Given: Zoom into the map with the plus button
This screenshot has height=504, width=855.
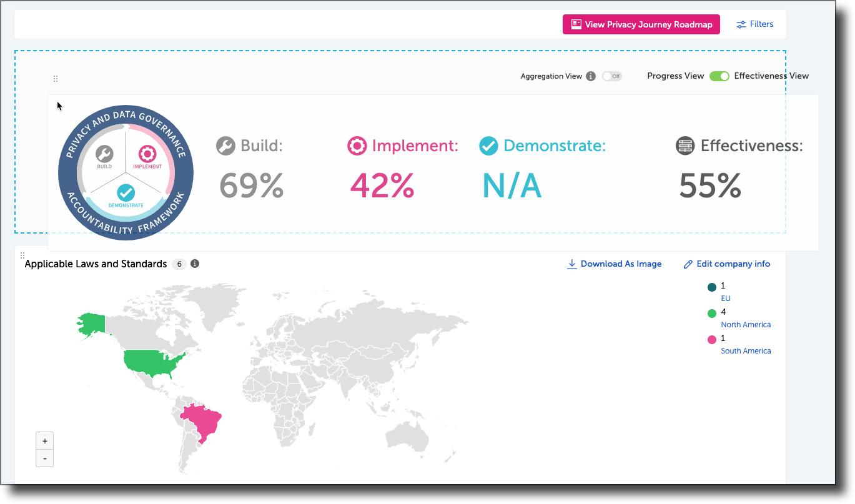Looking at the screenshot, I should 44,440.
